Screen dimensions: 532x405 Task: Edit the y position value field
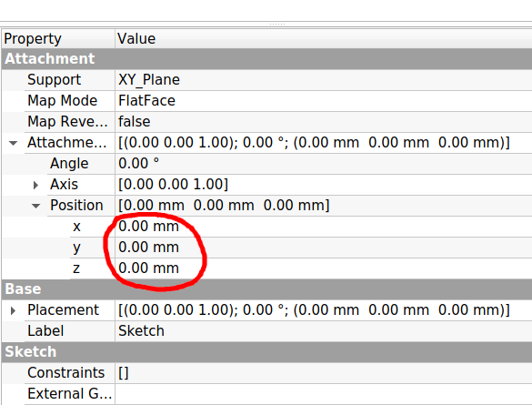324,248
